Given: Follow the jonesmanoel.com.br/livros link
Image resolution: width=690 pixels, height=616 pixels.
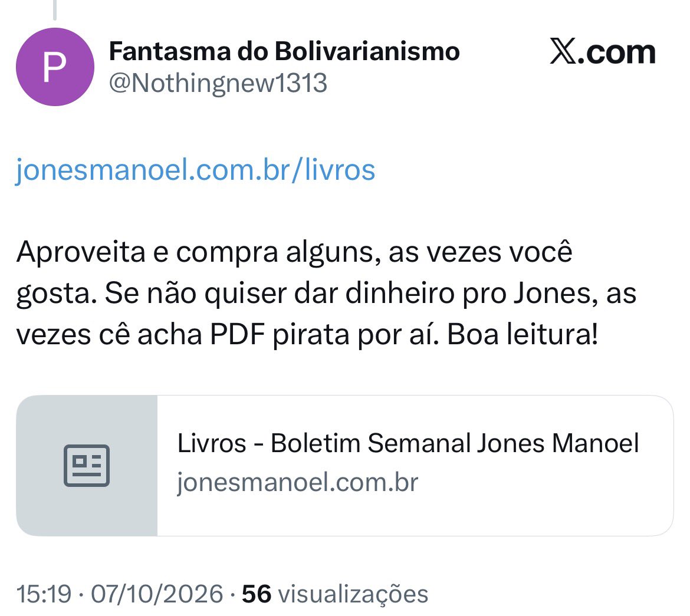Looking at the screenshot, I should tap(195, 170).
